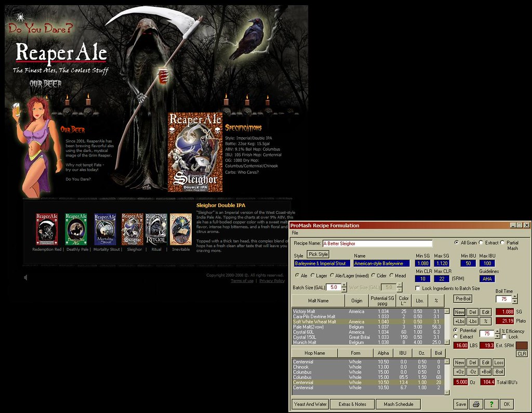The height and width of the screenshot is (413, 532).
Task: Print the recipe using the printer icon
Action: [x=476, y=404]
